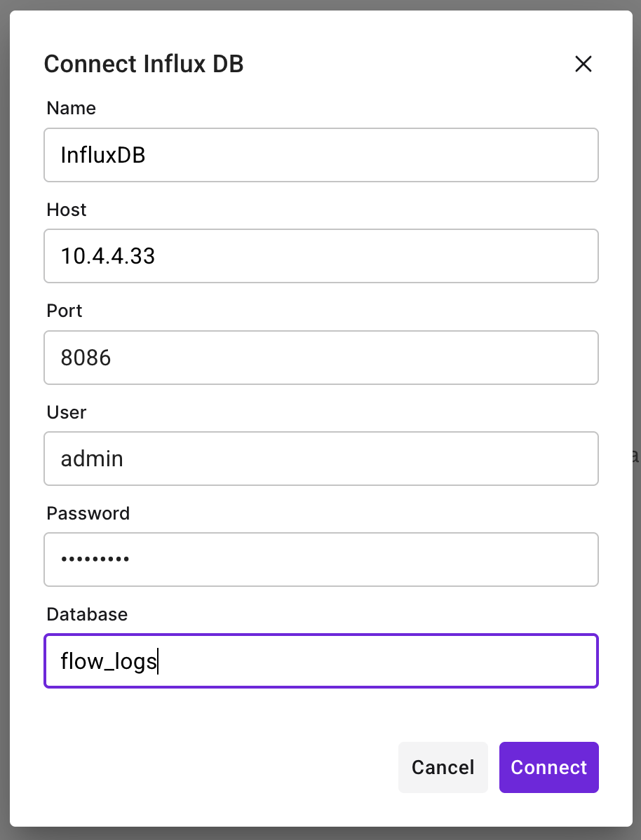Select the User input field
The height and width of the screenshot is (840, 641).
coord(320,459)
